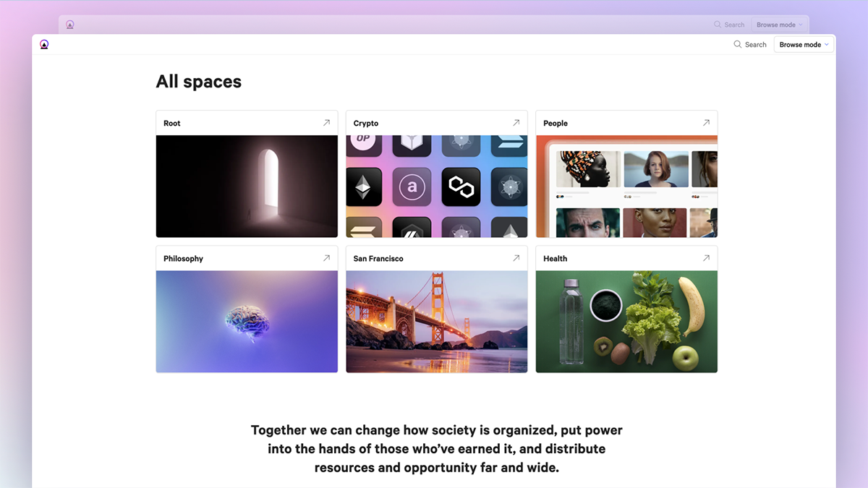868x488 pixels.
Task: Open the Golden Gate Bridge thumbnail
Action: [436, 321]
